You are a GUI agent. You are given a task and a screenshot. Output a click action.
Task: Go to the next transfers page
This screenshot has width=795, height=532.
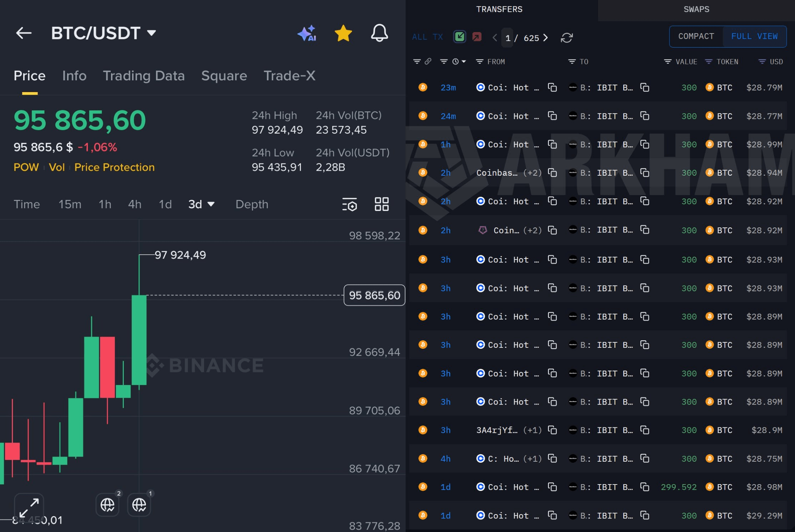[545, 38]
